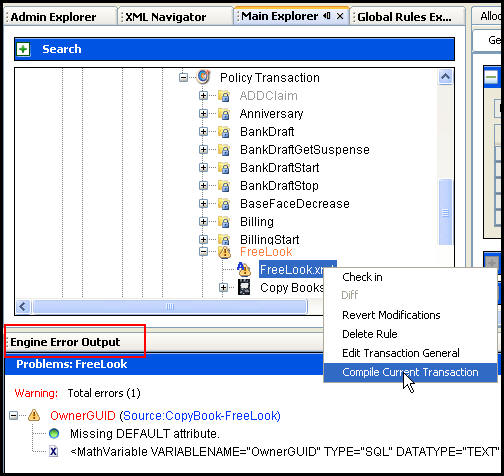Expand the BankDraftStop folder
This screenshot has width=504, height=476.
(x=203, y=186)
